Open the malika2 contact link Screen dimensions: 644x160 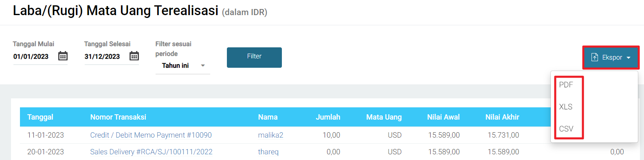270,135
